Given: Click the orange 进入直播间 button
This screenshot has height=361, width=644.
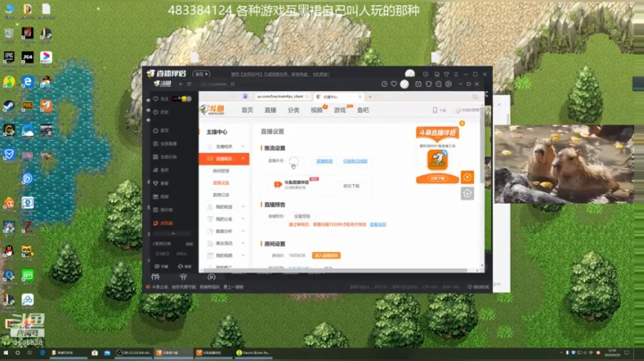Looking at the screenshot, I should click(326, 256).
